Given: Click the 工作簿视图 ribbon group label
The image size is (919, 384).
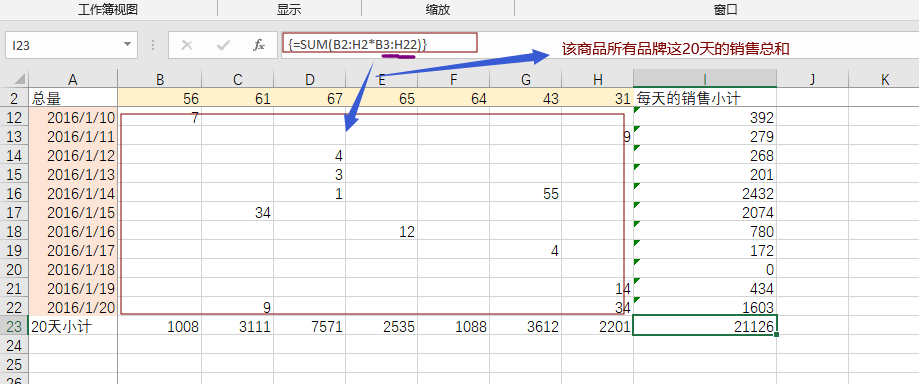Looking at the screenshot, I should pos(108,10).
